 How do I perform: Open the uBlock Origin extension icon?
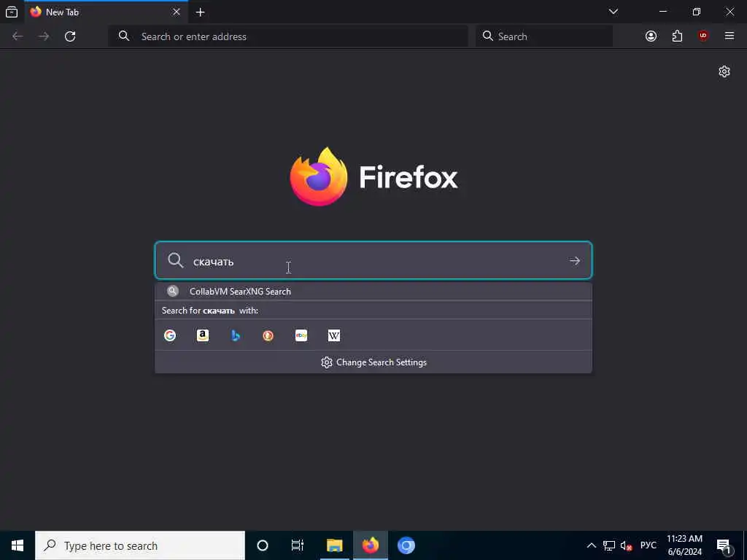pyautogui.click(x=703, y=36)
